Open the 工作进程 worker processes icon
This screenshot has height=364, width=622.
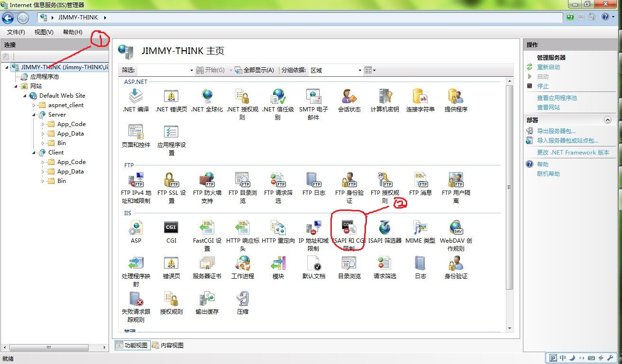pos(243,264)
